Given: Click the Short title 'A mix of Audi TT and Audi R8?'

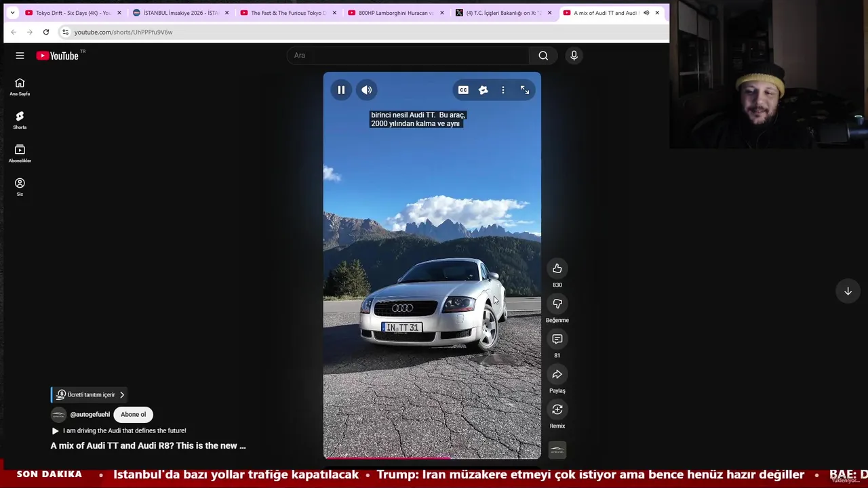Looking at the screenshot, I should click(x=148, y=445).
